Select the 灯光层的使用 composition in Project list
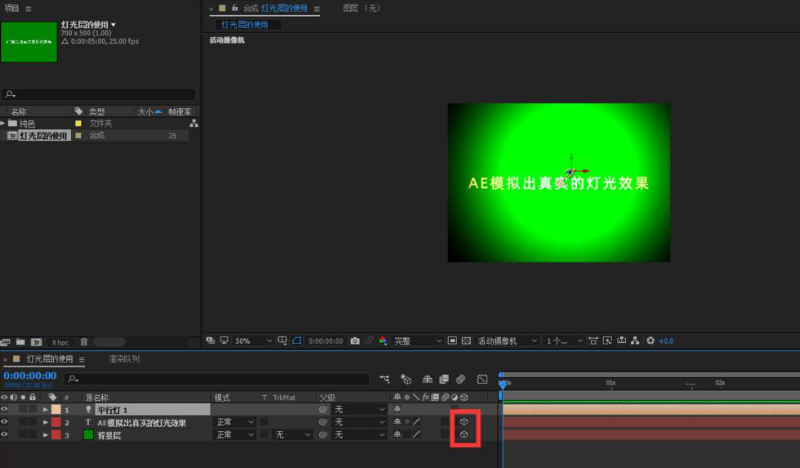 click(x=43, y=136)
